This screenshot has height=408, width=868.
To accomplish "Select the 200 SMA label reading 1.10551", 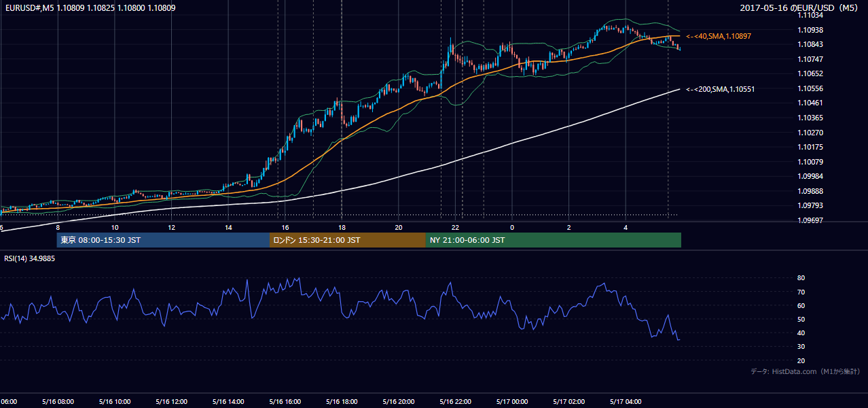I will 720,89.
